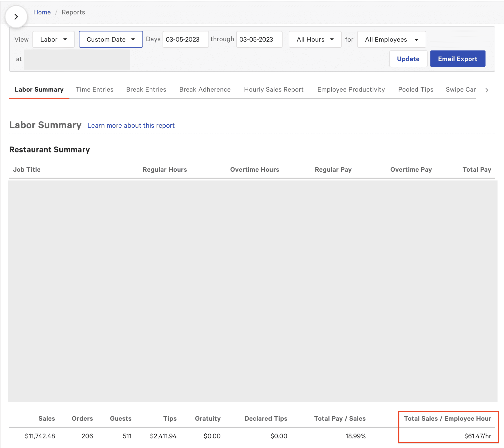
Task: Expand the All Hours dropdown
Action: [x=315, y=39]
